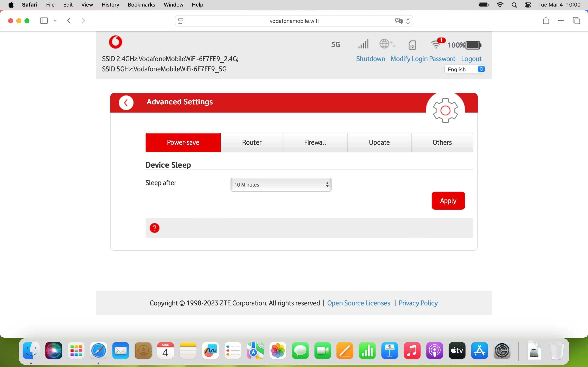Click the vodafonemobile.wifi address field
Screen dimensions: 588x367
point(294,21)
